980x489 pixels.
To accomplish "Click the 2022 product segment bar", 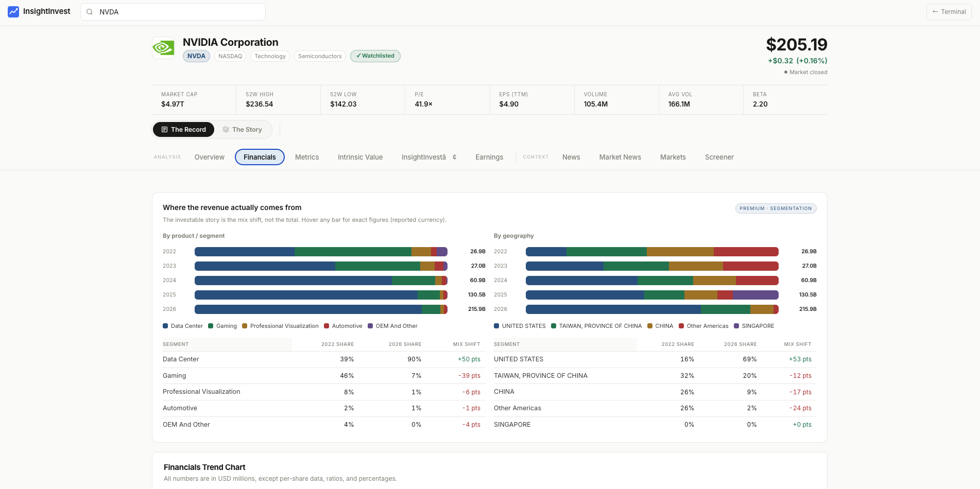I will (321, 252).
